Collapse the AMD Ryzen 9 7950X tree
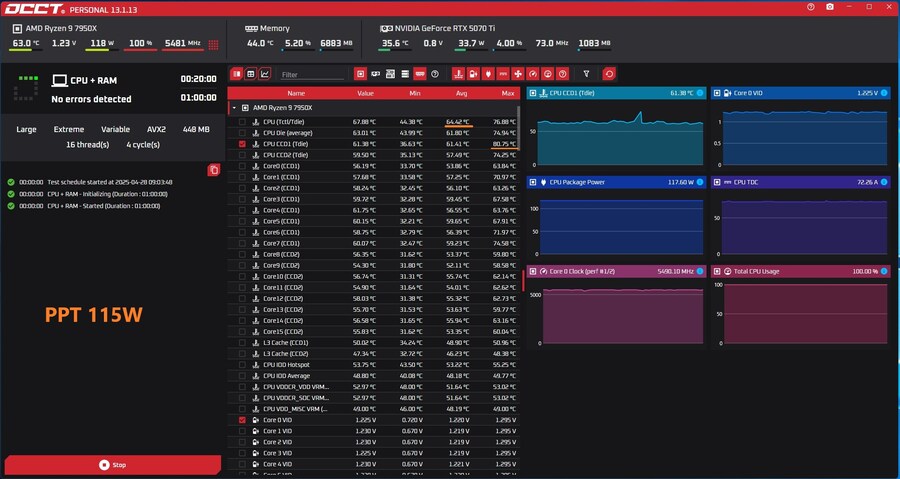 pos(233,107)
